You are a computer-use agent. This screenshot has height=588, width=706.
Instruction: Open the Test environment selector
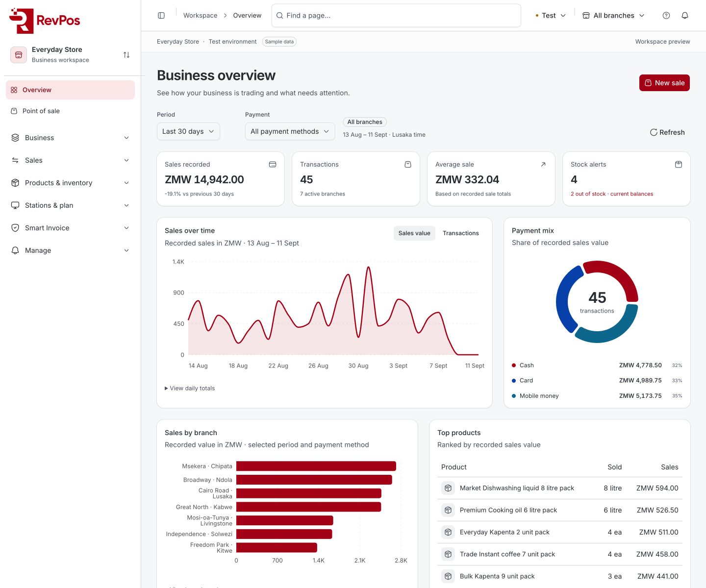(551, 16)
